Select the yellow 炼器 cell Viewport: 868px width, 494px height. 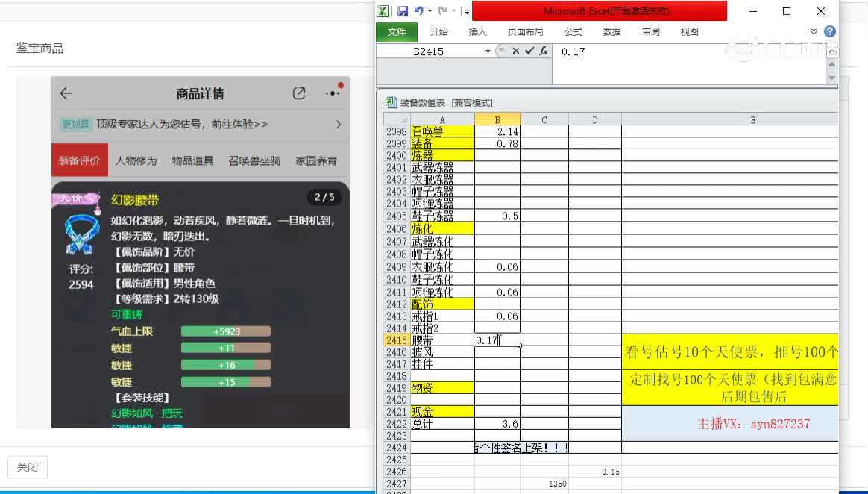pos(442,156)
